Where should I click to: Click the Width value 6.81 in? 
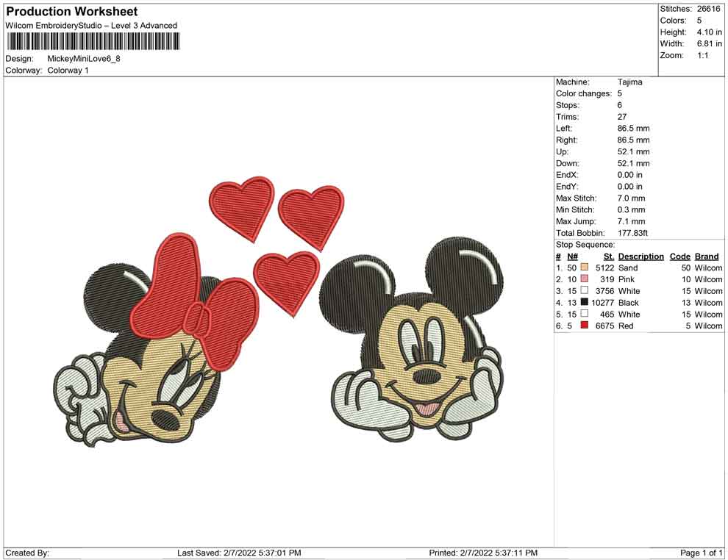[709, 43]
